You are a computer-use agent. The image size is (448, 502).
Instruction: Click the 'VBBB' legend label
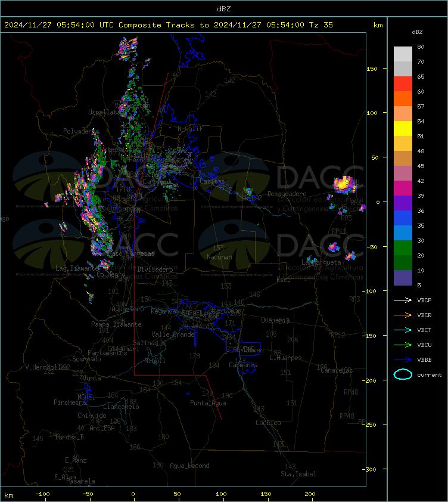pyautogui.click(x=424, y=360)
